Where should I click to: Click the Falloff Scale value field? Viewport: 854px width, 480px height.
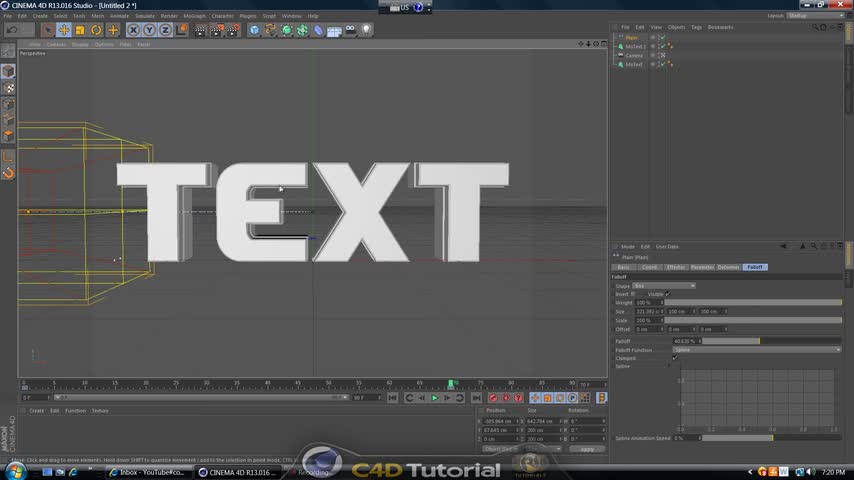point(647,320)
